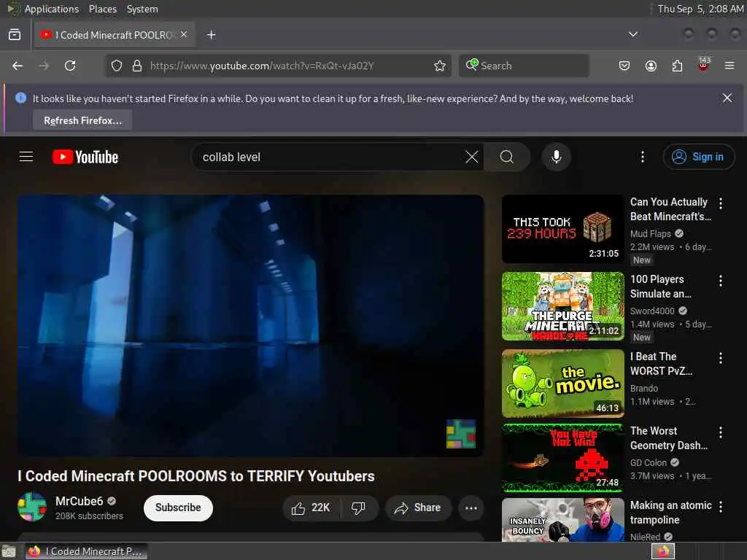This screenshot has width=747, height=560.
Task: Open INSANELY BOUNCY trampoline thumbnail
Action: [562, 520]
